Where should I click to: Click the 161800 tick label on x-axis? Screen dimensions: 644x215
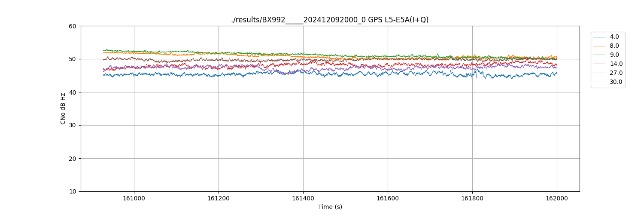tap(472, 198)
